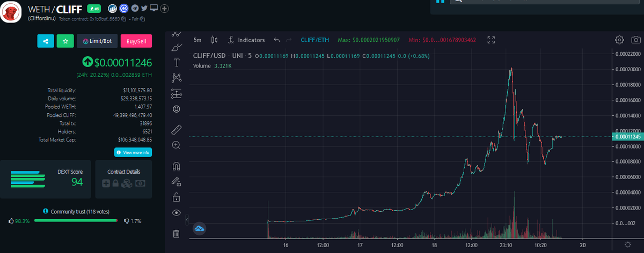Select the Text annotation tool
Image resolution: width=644 pixels, height=253 pixels.
(x=176, y=63)
